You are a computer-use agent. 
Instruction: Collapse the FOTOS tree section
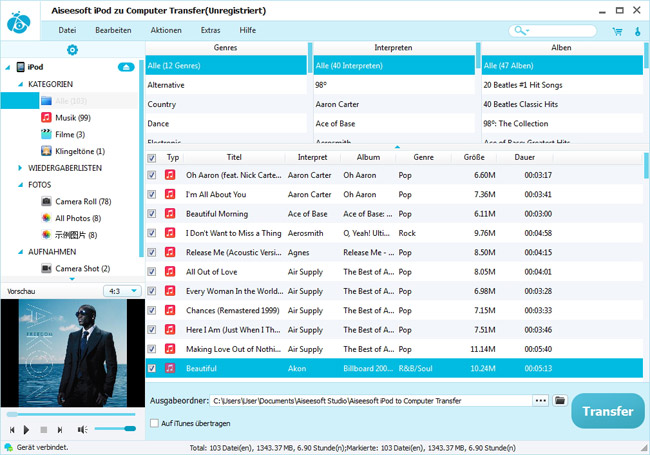click(20, 185)
